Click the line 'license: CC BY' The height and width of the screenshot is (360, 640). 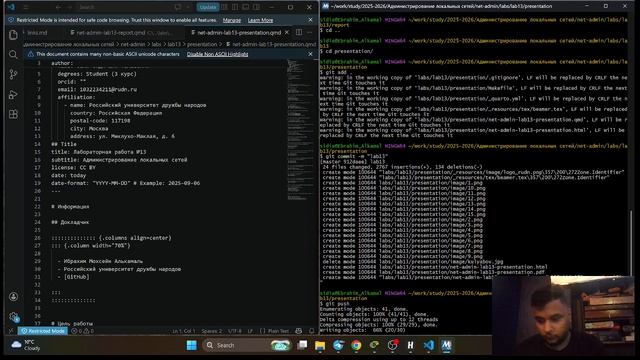(x=73, y=167)
